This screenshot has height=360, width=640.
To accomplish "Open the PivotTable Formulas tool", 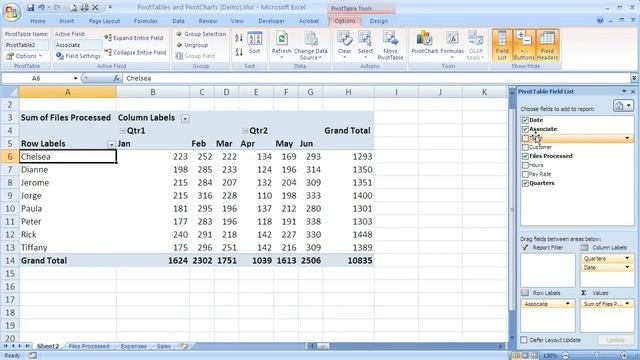I will [452, 45].
